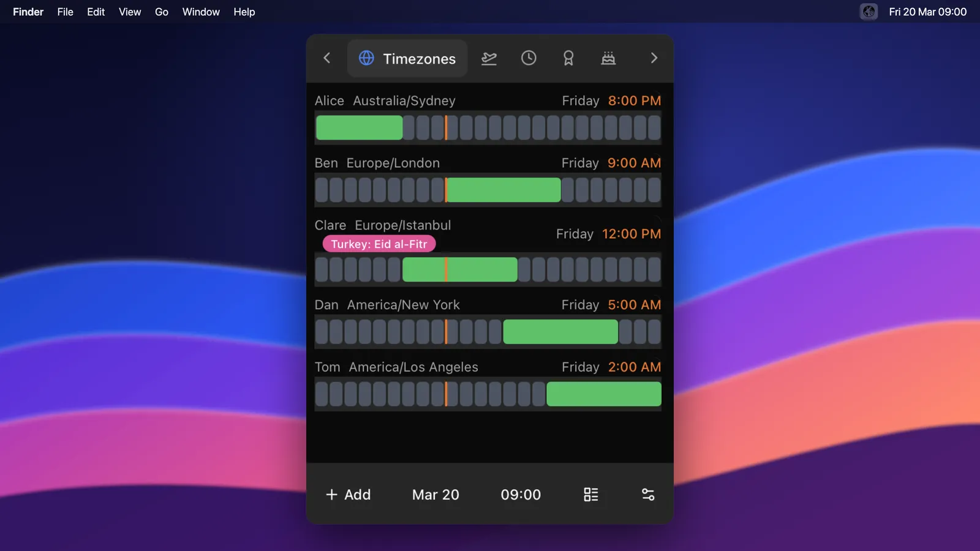
Task: Select Ben Europe/London label
Action: pyautogui.click(x=377, y=163)
